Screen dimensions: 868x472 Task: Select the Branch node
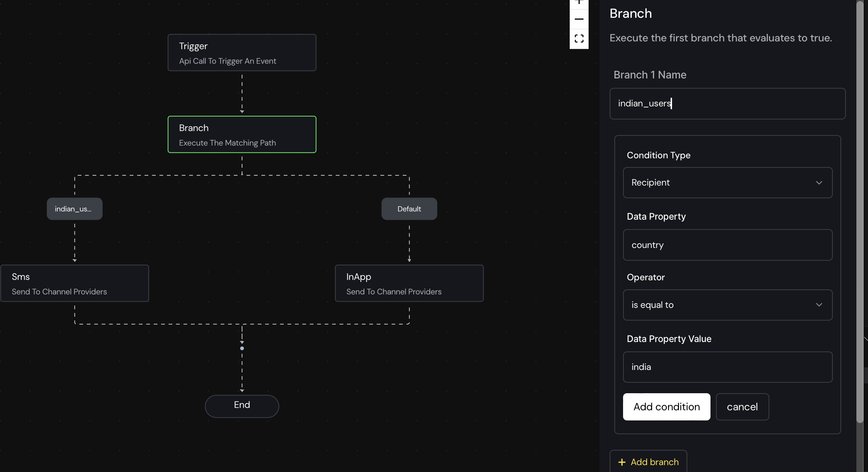click(242, 134)
